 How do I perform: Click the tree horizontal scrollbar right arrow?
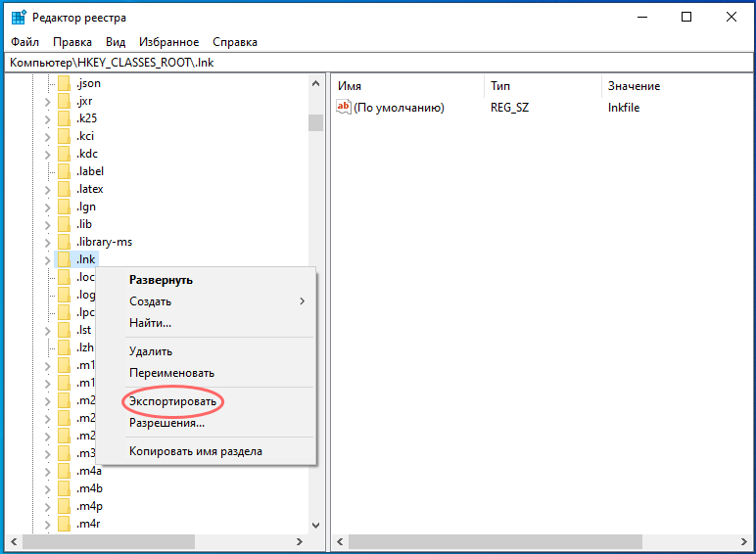(300, 541)
